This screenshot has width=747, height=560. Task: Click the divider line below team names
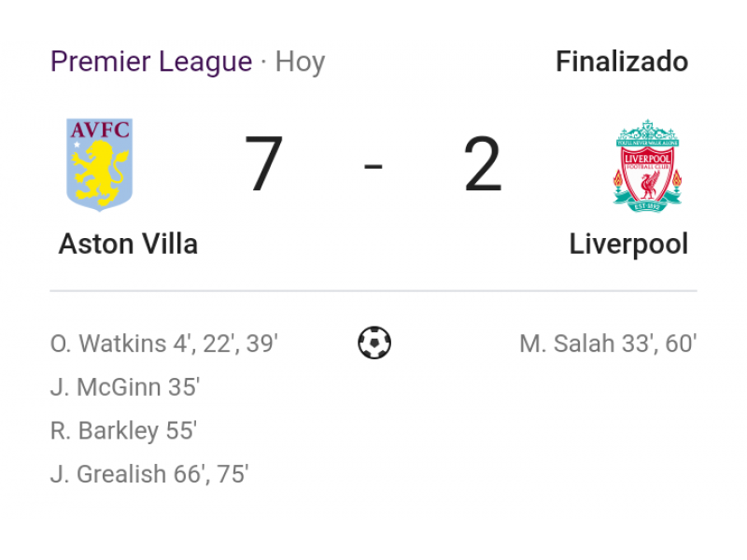pyautogui.click(x=373, y=290)
